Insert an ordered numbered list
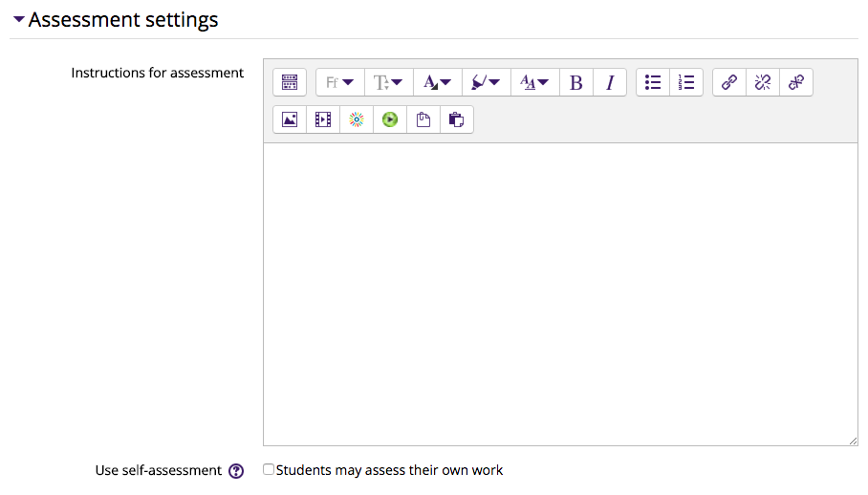868x495 pixels. click(x=686, y=82)
